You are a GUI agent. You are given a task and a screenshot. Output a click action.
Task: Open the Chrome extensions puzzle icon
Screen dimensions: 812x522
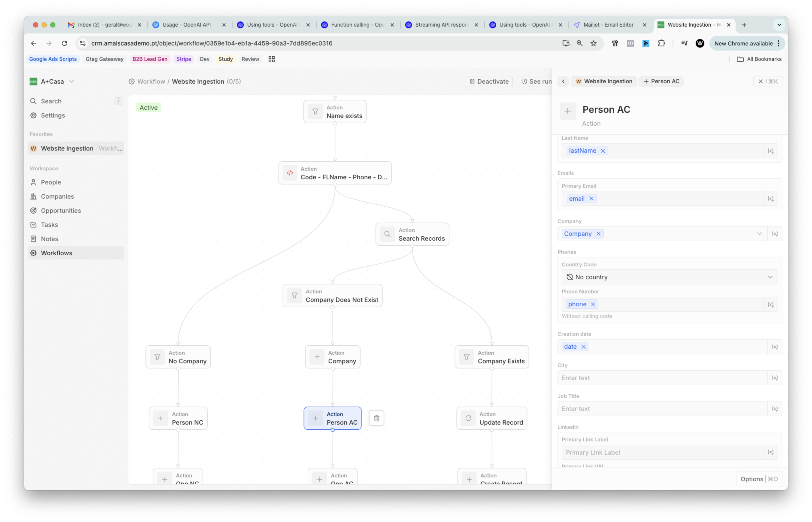(661, 43)
